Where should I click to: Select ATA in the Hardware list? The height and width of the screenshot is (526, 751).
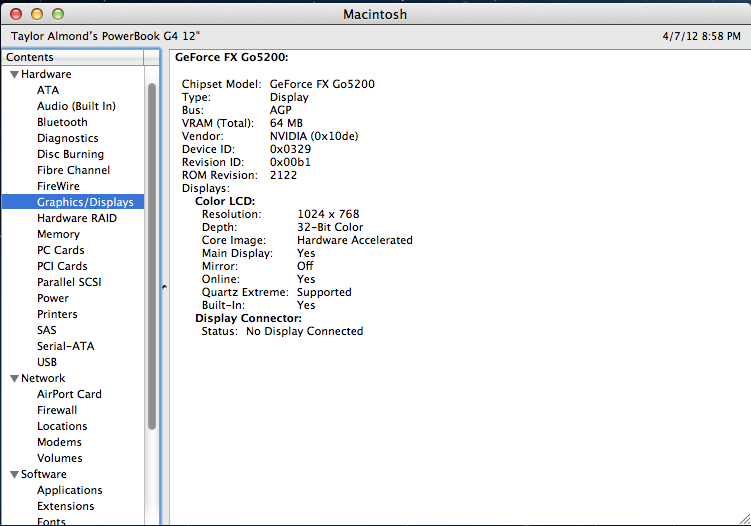pyautogui.click(x=48, y=90)
